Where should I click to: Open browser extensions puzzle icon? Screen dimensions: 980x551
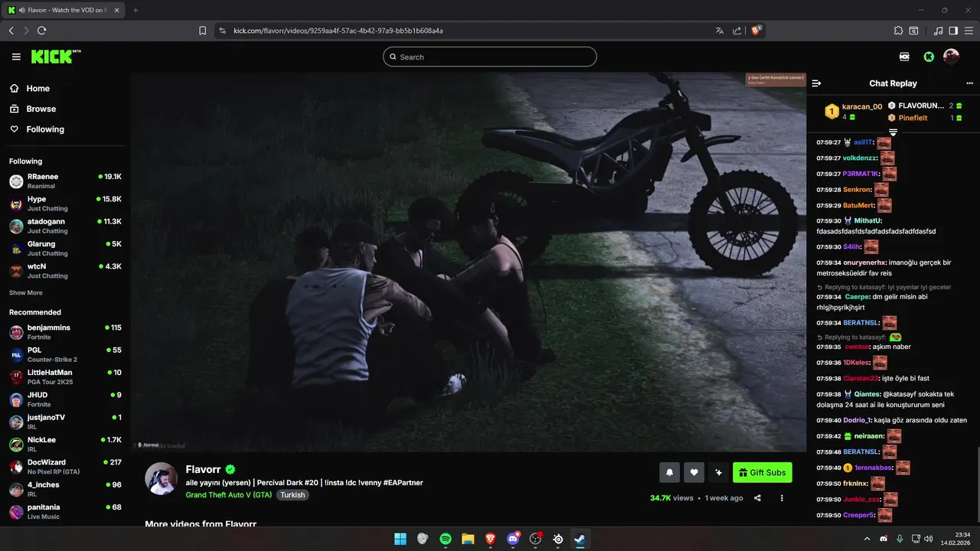tap(898, 31)
